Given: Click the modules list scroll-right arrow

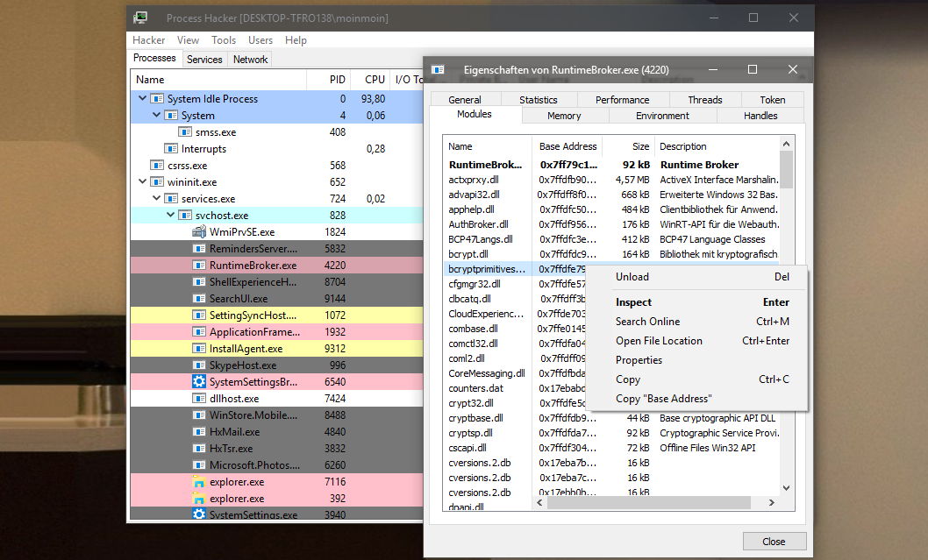Looking at the screenshot, I should 771,503.
